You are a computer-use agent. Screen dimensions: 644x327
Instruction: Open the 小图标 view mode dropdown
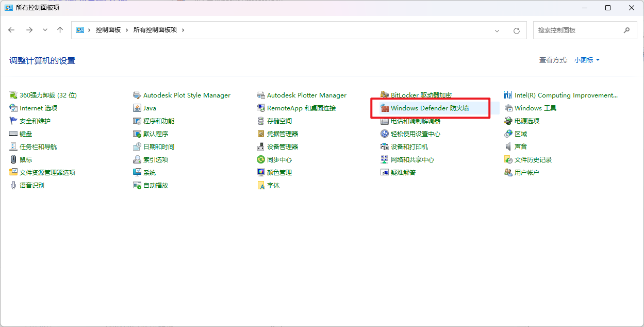coord(587,60)
